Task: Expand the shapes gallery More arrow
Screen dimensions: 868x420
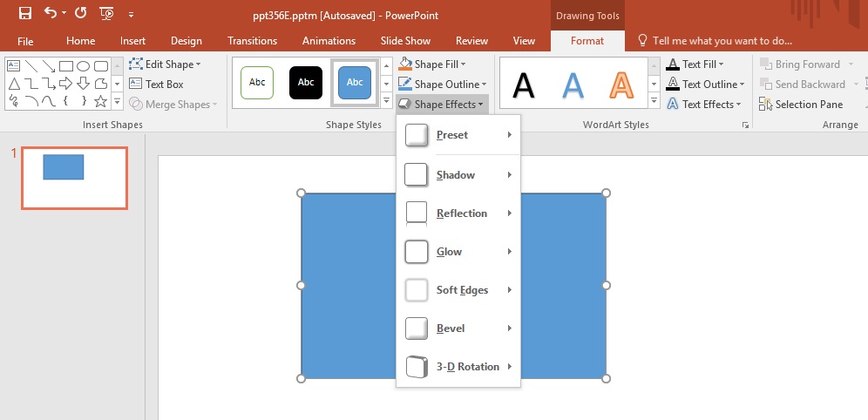Action: pos(117,102)
